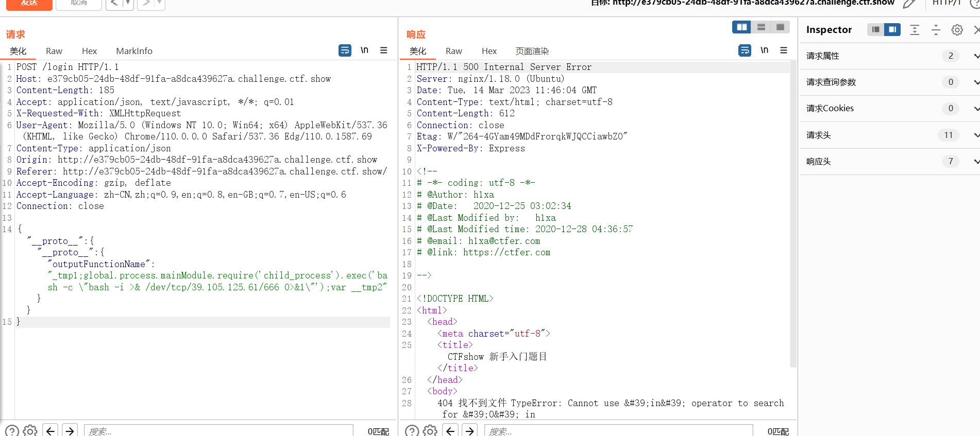Switch to top-bottom request/response layout
980x436 pixels.
pos(761,27)
